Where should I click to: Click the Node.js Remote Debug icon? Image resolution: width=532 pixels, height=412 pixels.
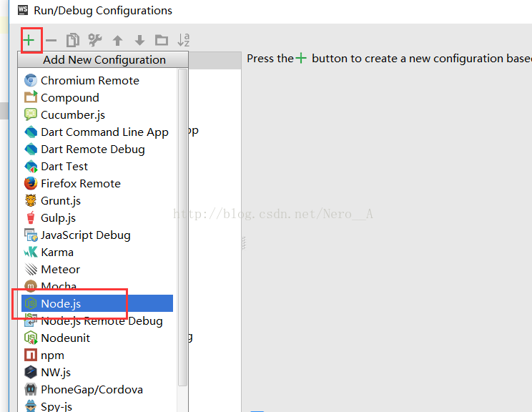tap(31, 320)
